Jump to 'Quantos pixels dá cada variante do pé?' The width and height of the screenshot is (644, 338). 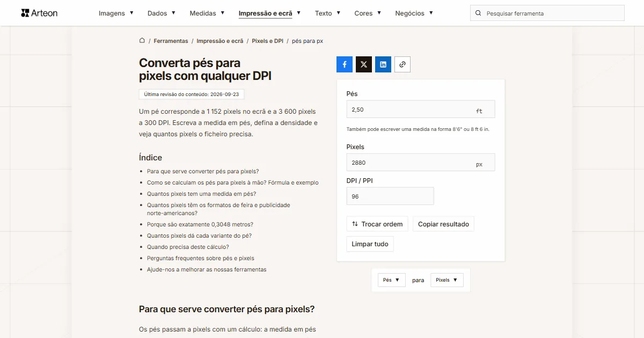coord(199,236)
